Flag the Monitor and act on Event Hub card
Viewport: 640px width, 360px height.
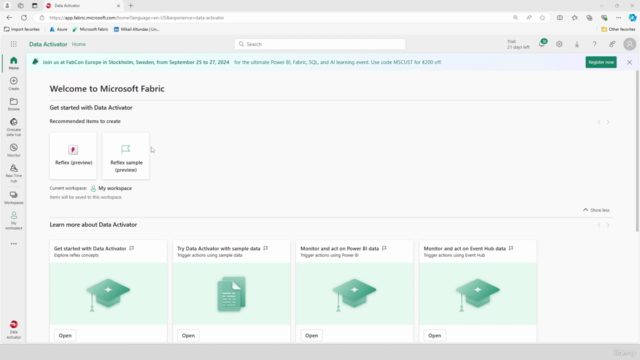511,248
